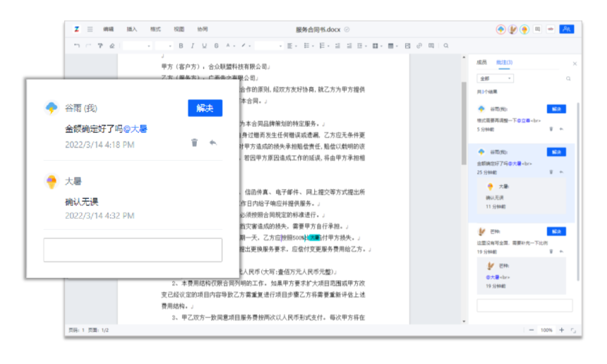The image size is (607, 364).
Task: Open the hamburger menu next to the logo
Action: [90, 29]
